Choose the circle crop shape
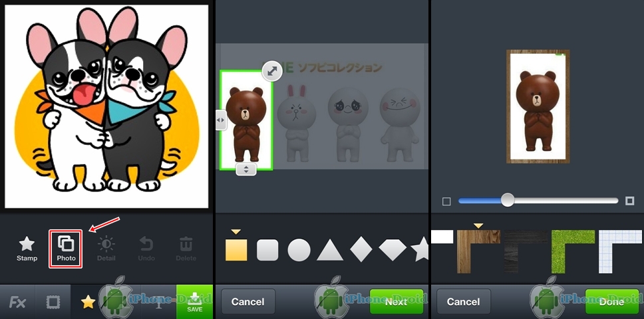644x319 pixels. pos(299,250)
